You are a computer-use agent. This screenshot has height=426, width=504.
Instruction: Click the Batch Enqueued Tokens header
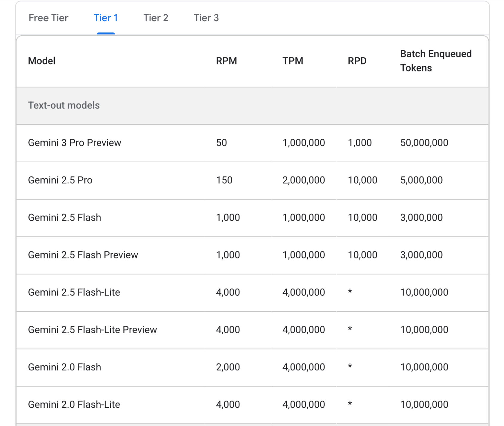[x=435, y=61]
